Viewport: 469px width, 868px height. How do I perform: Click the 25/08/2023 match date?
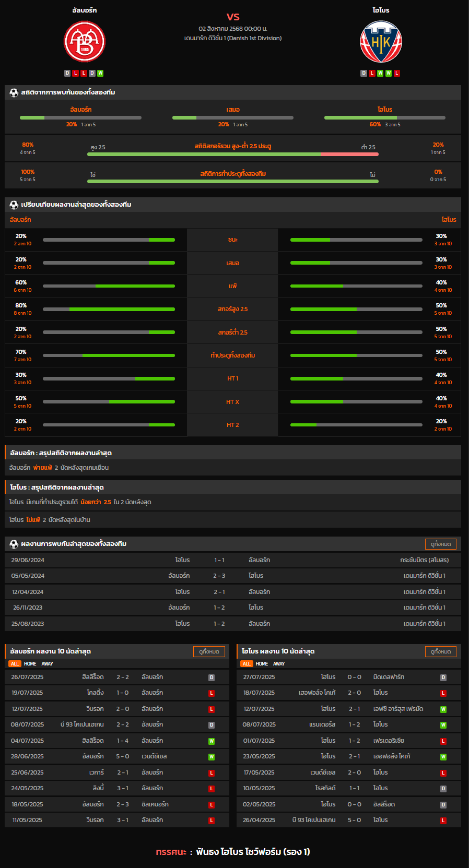tap(28, 624)
